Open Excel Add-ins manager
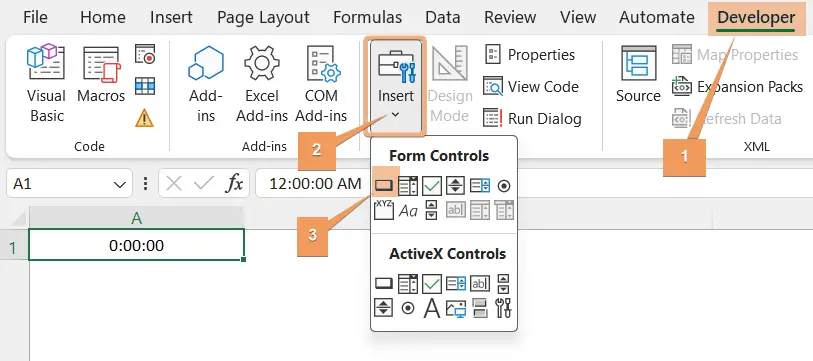The image size is (813, 361). (x=262, y=83)
